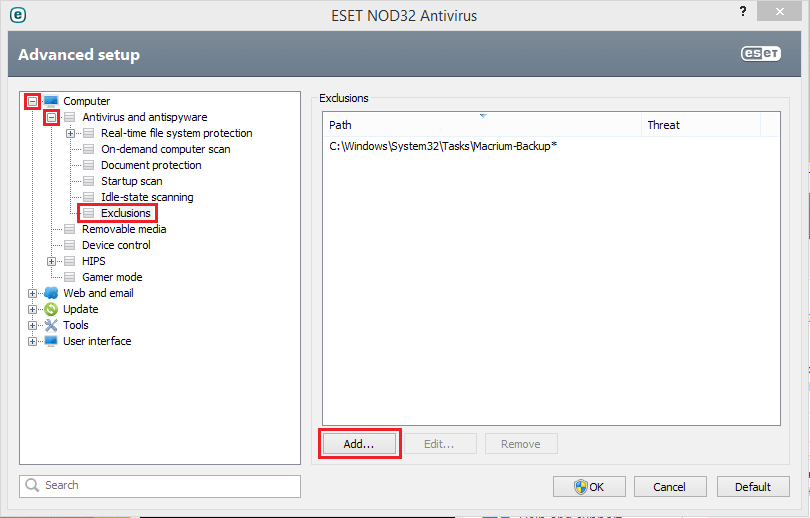Image resolution: width=810 pixels, height=518 pixels.
Task: Click the Document protection page icon
Action: coord(89,165)
